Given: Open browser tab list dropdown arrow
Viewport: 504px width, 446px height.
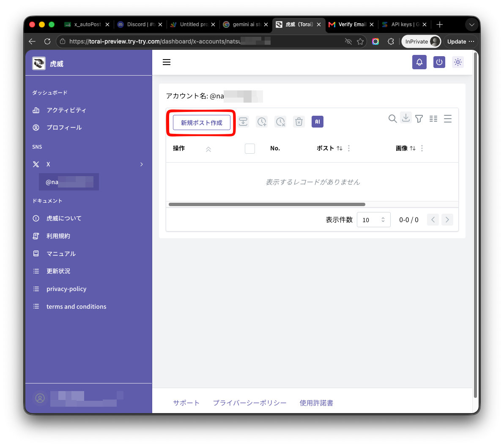Looking at the screenshot, I should (471, 25).
